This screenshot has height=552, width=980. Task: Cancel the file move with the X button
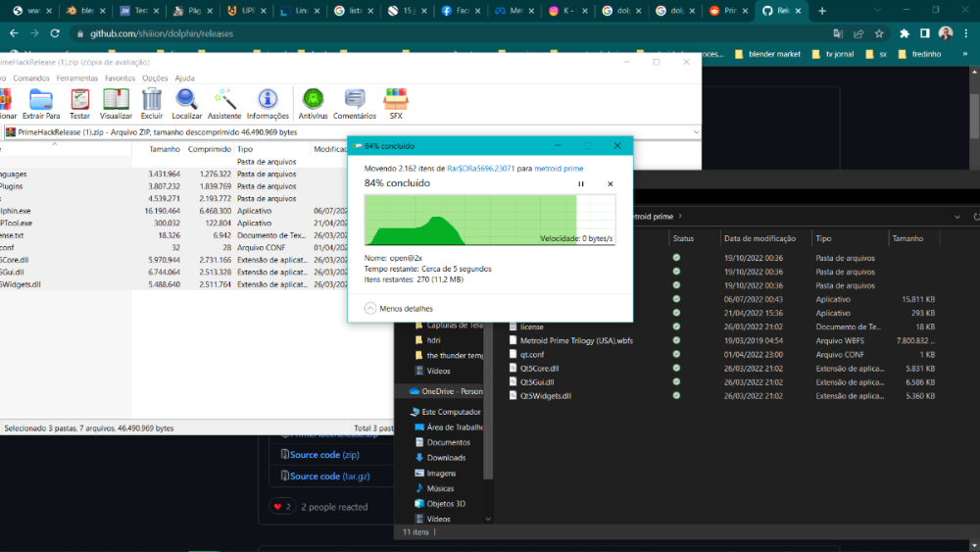[610, 183]
